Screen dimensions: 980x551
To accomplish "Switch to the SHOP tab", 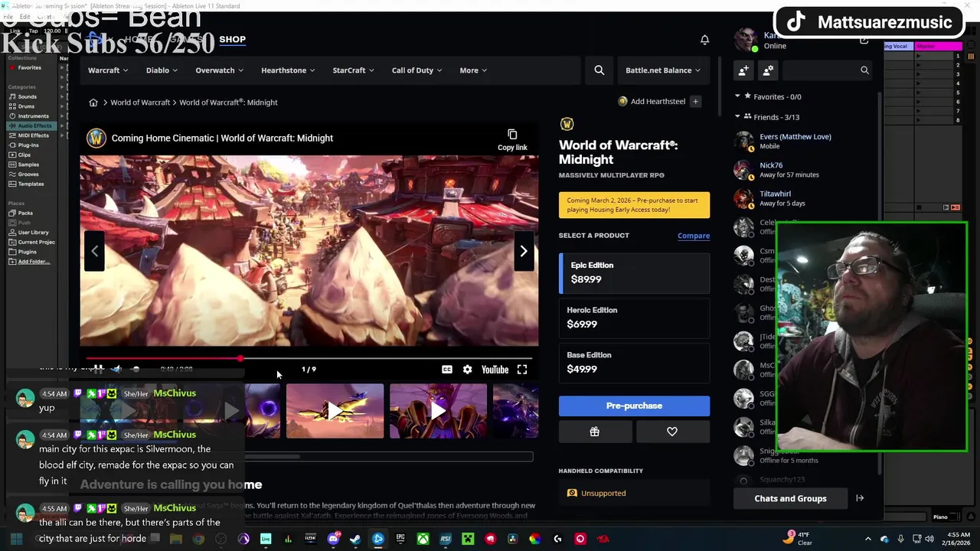I will click(x=232, y=39).
